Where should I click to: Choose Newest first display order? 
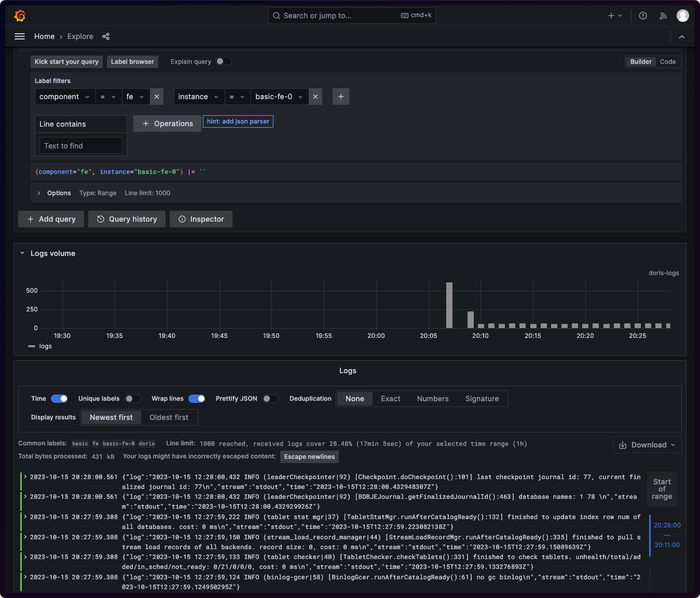pyautogui.click(x=111, y=417)
